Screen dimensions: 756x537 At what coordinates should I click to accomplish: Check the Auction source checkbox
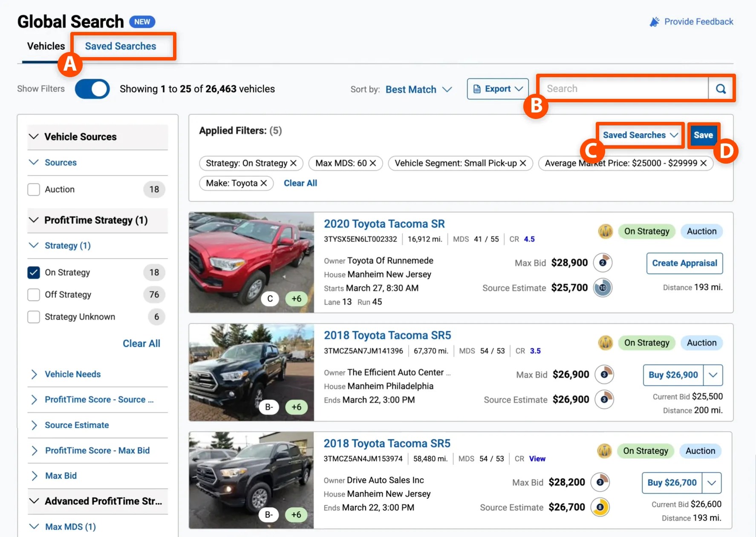coord(34,189)
